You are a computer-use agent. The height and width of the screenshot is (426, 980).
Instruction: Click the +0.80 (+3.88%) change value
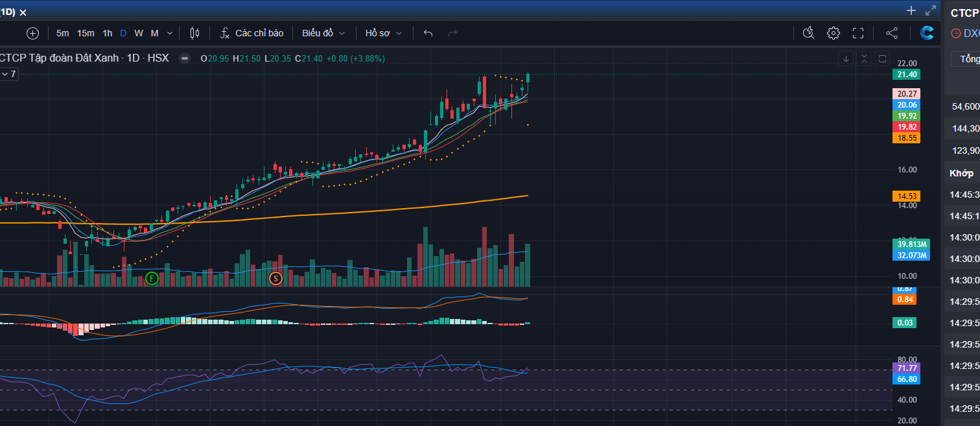pyautogui.click(x=355, y=58)
